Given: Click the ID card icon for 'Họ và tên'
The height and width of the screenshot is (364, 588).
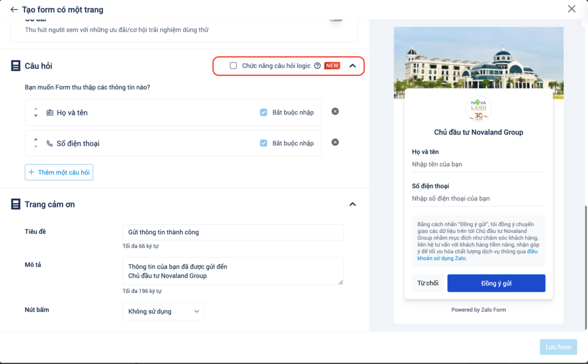Looking at the screenshot, I should (x=49, y=113).
